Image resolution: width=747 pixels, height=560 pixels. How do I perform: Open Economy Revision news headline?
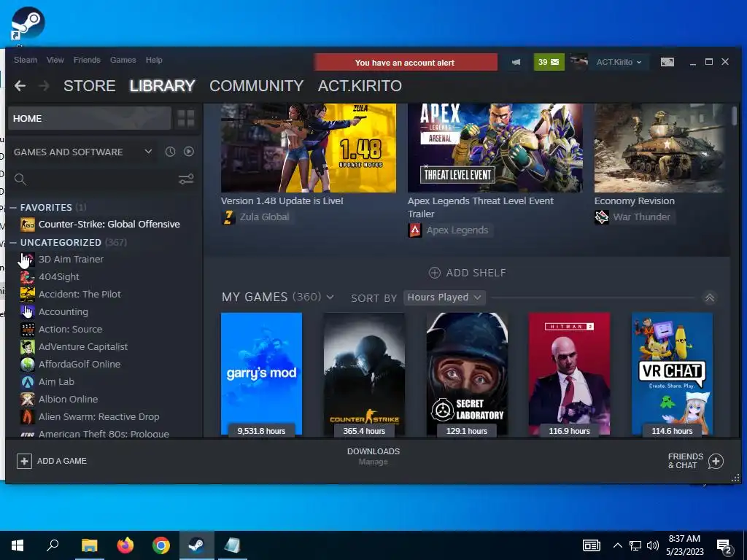635,201
